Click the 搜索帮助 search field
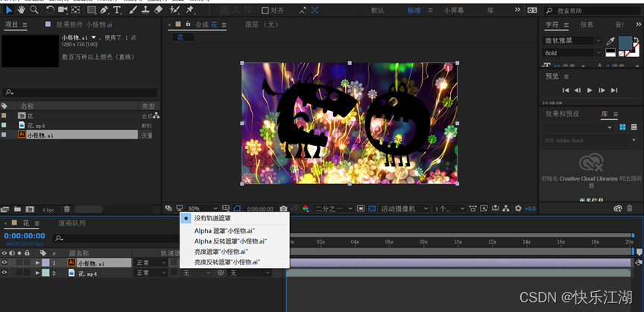Screen dimensions: 644x312 coord(591,10)
